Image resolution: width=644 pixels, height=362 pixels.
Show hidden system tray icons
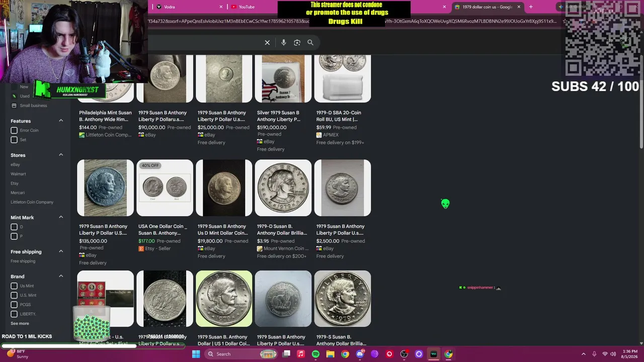(x=584, y=354)
